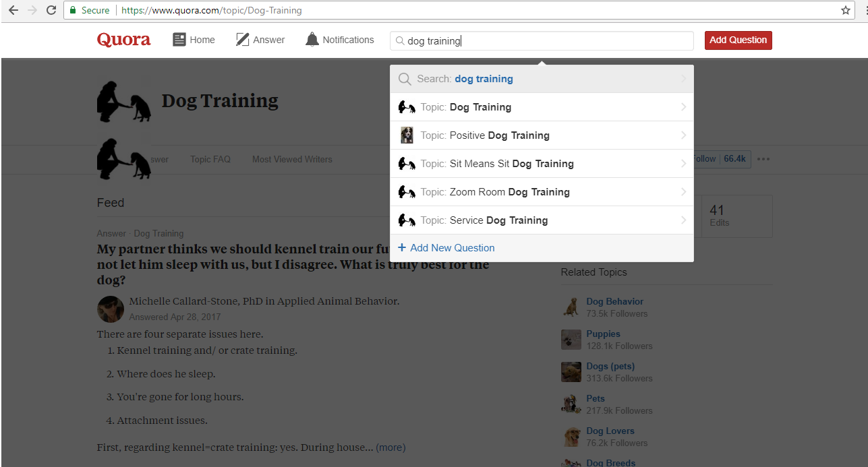This screenshot has width=868, height=467.
Task: Click the Add Question button
Action: click(738, 40)
